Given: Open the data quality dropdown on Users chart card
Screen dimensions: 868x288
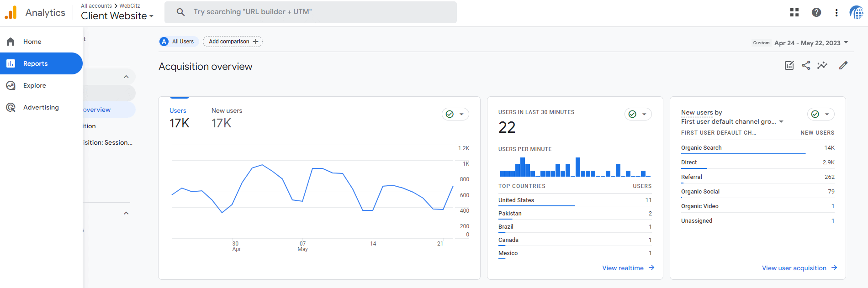Looking at the screenshot, I should click(455, 114).
